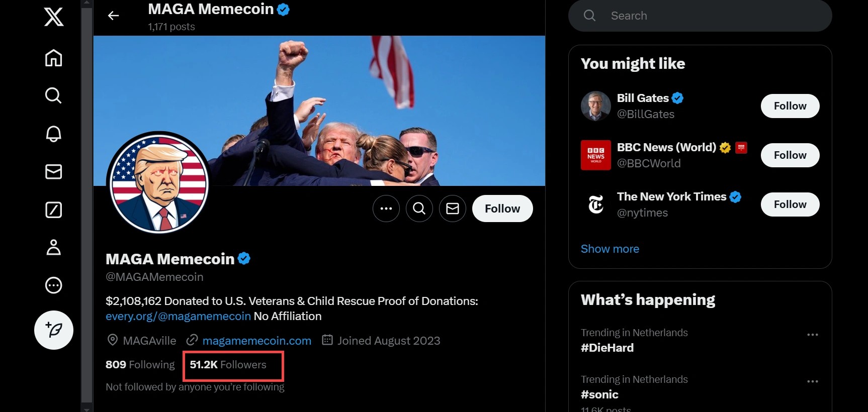Click the compose post feather button

point(53,330)
